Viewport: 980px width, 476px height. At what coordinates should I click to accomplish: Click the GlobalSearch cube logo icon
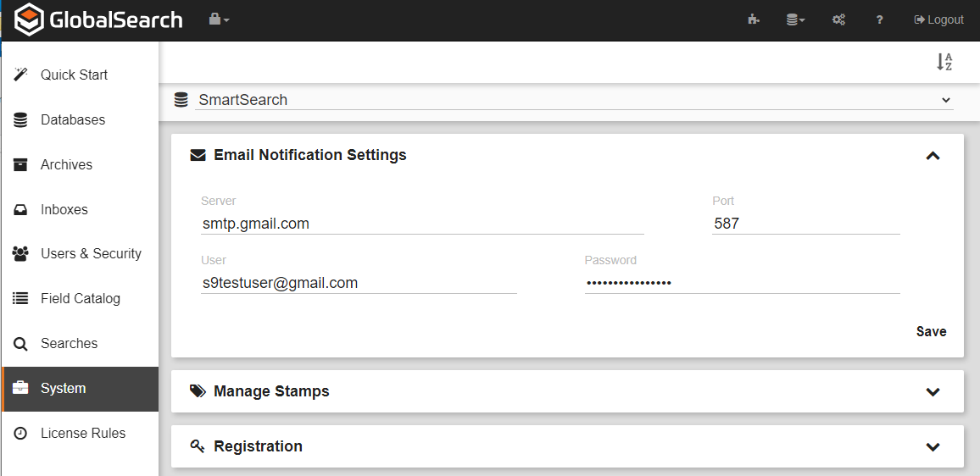(x=29, y=20)
